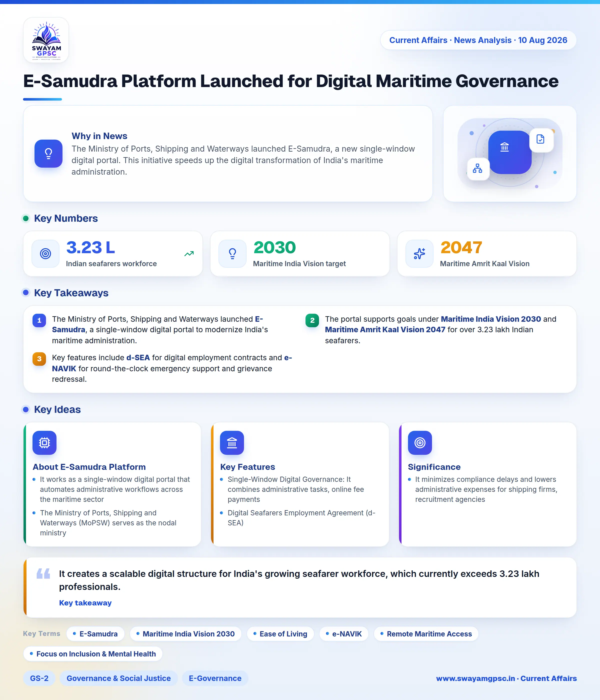600x700 pixels.
Task: Select the Focus on Inclusion & Mental Health chip
Action: (93, 654)
